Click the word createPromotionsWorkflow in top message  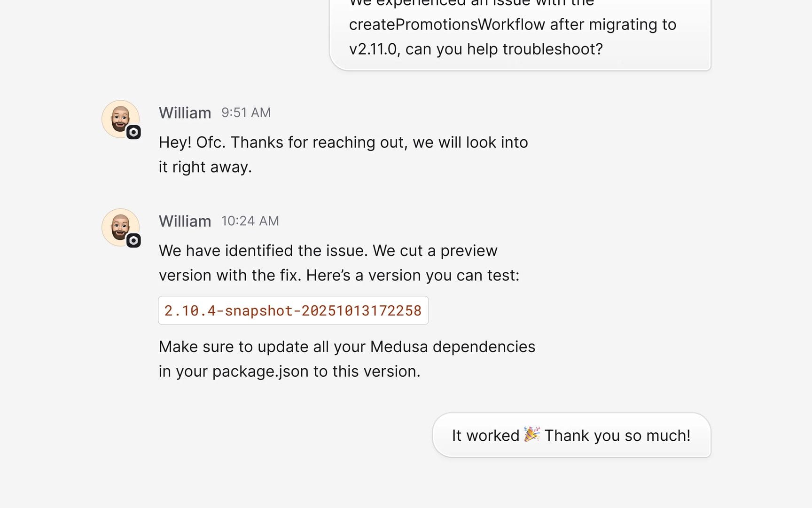[447, 24]
